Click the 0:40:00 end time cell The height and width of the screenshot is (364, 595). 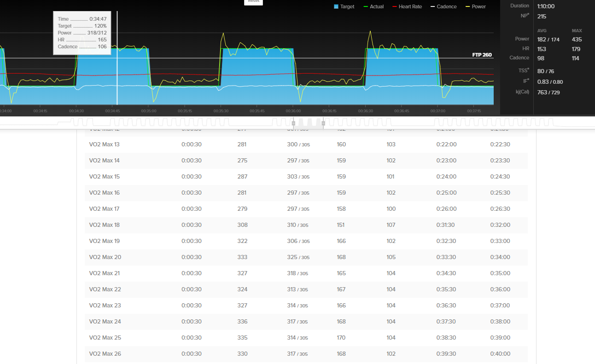[500, 354]
